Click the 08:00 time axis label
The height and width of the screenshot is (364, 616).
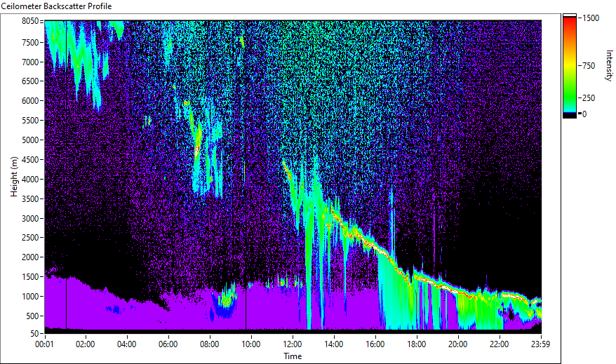[x=209, y=344]
